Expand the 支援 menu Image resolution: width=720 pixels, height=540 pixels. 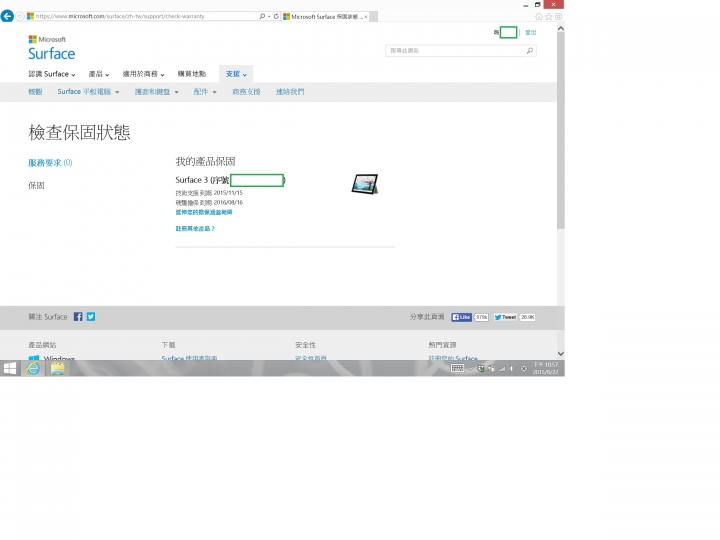pos(236,74)
